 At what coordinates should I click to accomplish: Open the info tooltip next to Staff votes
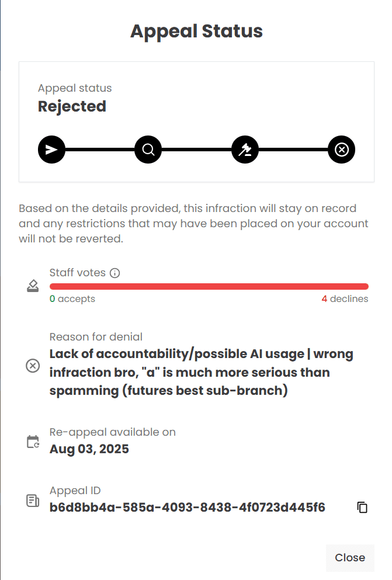[x=115, y=272]
